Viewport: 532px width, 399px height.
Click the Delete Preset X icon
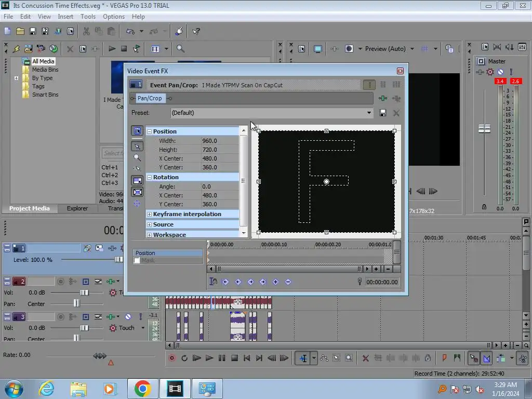pos(396,113)
